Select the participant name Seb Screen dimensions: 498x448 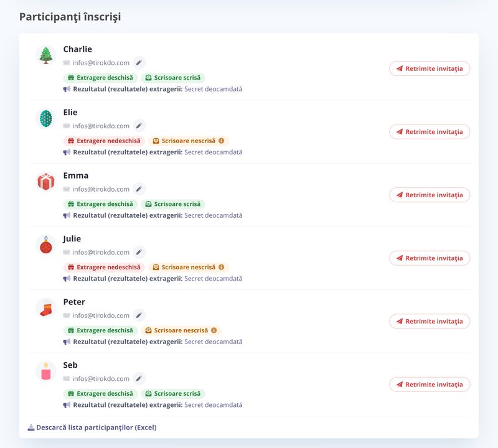[x=70, y=365]
